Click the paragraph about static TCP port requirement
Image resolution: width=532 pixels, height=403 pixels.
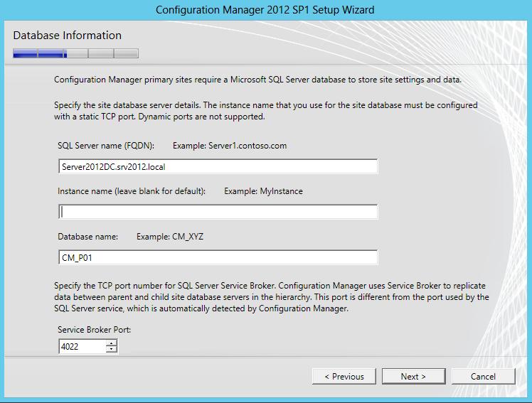pyautogui.click(x=266, y=111)
